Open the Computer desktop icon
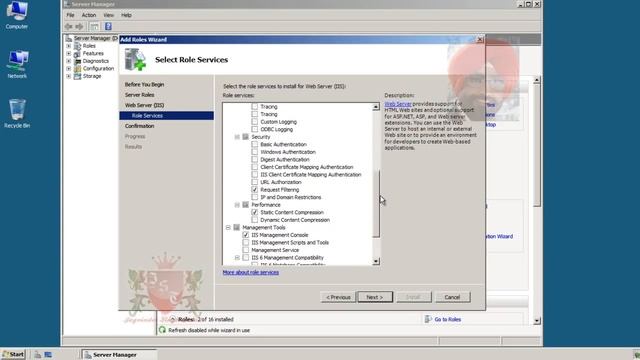Viewport: 640px width, 360px height. pos(17,16)
